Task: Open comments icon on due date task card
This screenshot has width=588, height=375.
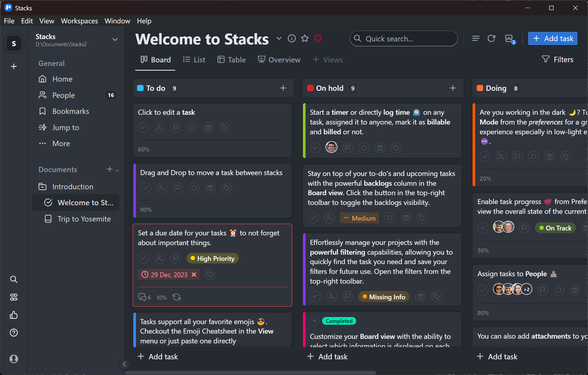Action: [144, 297]
